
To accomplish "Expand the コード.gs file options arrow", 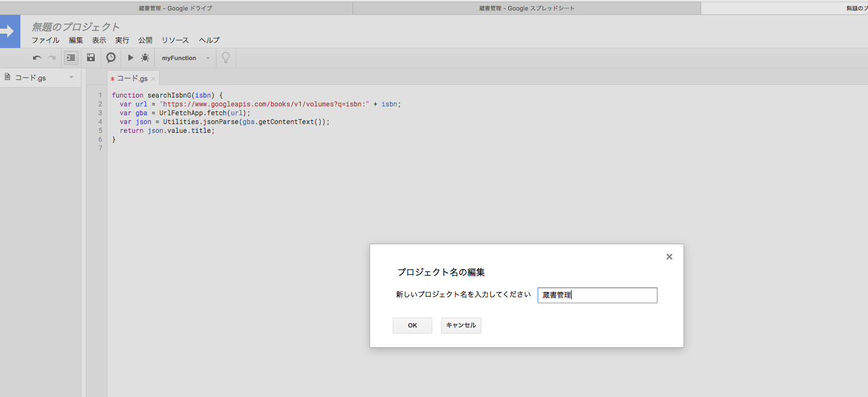I will 72,77.
